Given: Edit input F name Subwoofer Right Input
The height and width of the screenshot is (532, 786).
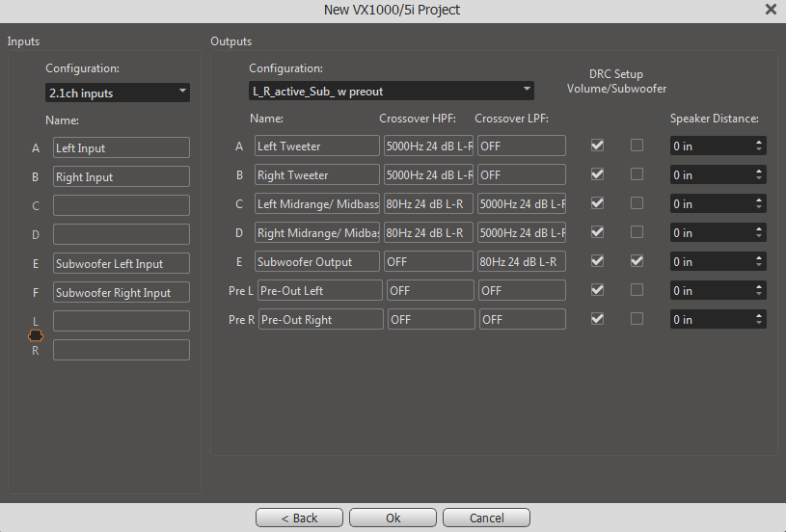Looking at the screenshot, I should coord(122,293).
